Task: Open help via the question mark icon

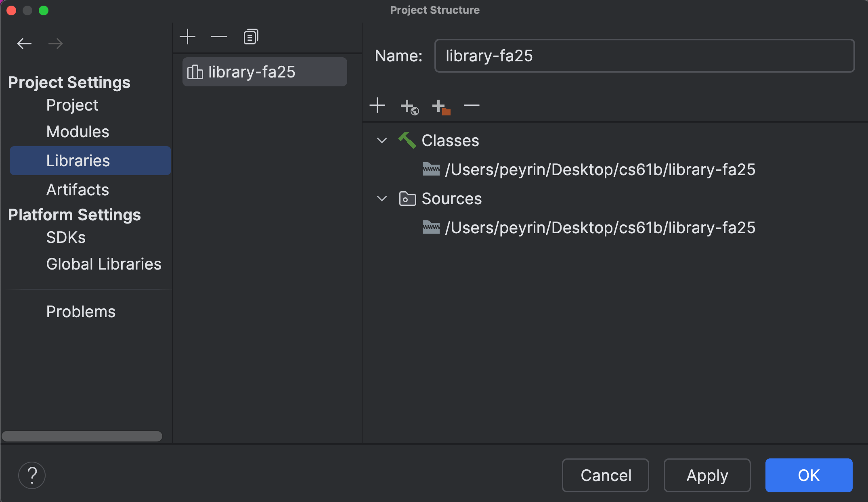Action: tap(32, 475)
